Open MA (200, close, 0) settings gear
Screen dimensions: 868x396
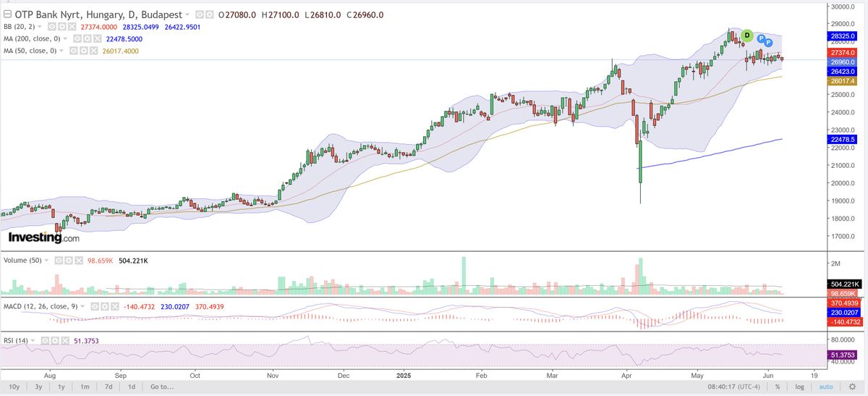(88, 39)
